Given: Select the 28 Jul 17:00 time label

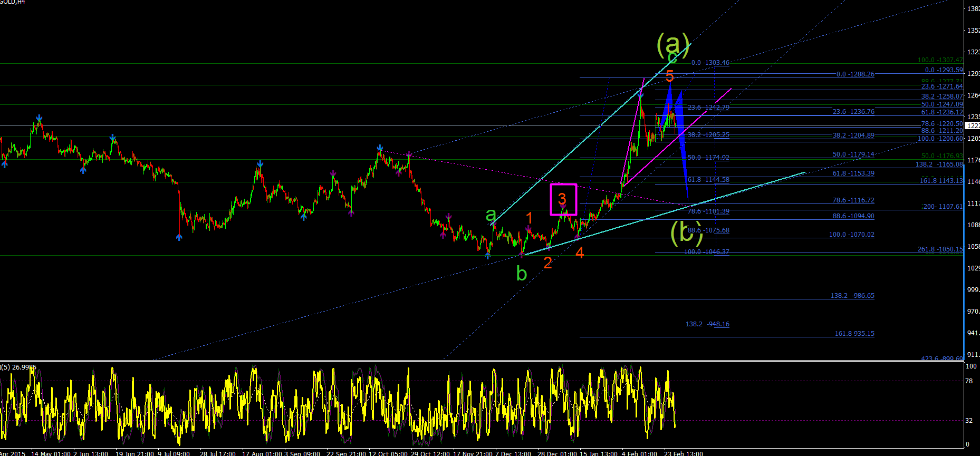Looking at the screenshot, I should [x=218, y=453].
